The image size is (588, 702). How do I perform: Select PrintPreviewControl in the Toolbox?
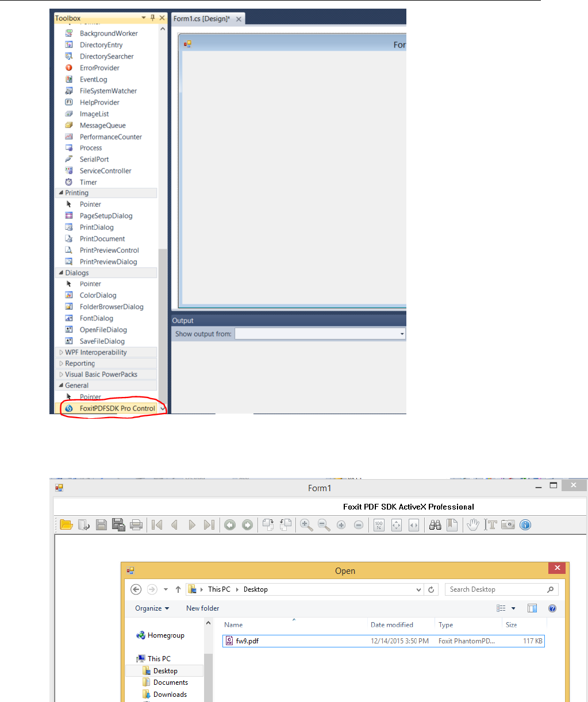[x=109, y=250]
